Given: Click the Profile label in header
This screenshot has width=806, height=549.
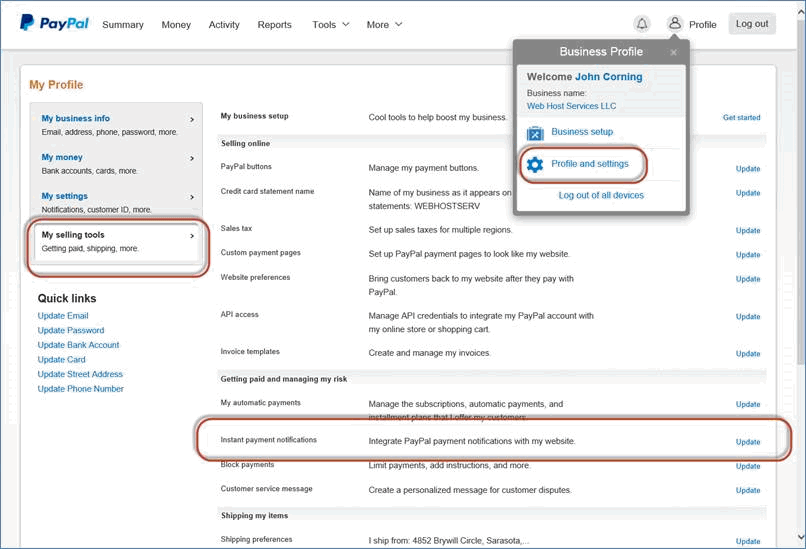Looking at the screenshot, I should [703, 25].
